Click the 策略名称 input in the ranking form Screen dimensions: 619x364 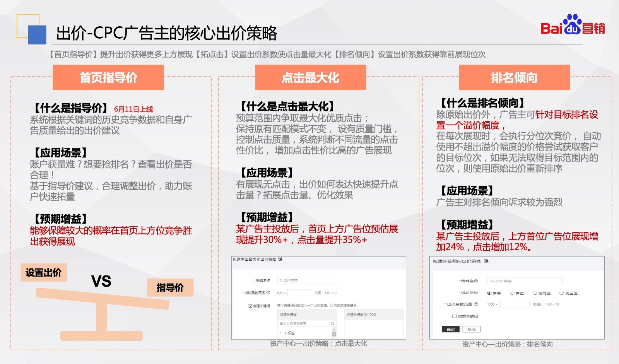525,281
